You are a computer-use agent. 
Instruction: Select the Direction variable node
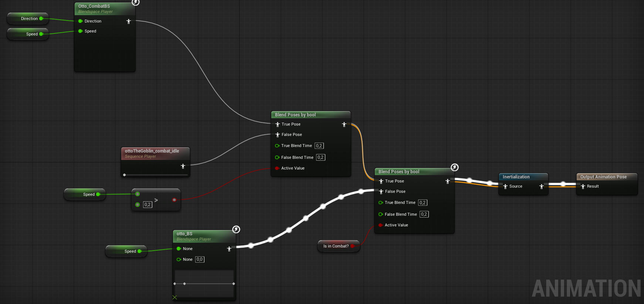[28, 18]
